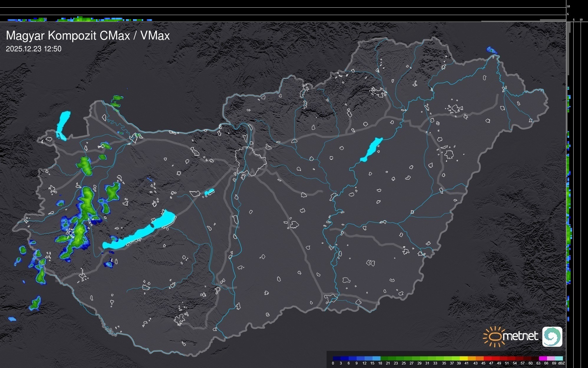Click the 10 km label on top scale
Viewport: 588px width, 368px height.
pyautogui.click(x=569, y=6)
